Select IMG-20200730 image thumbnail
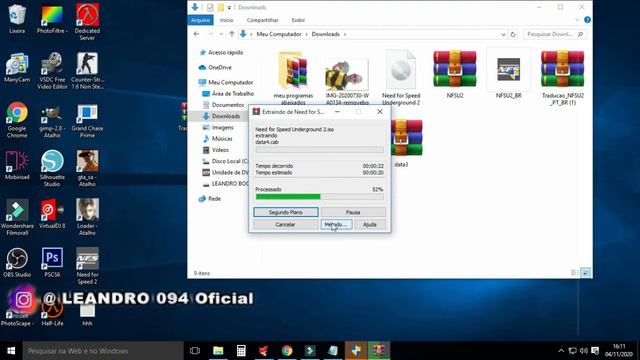Image resolution: width=640 pixels, height=360 pixels. (x=347, y=80)
